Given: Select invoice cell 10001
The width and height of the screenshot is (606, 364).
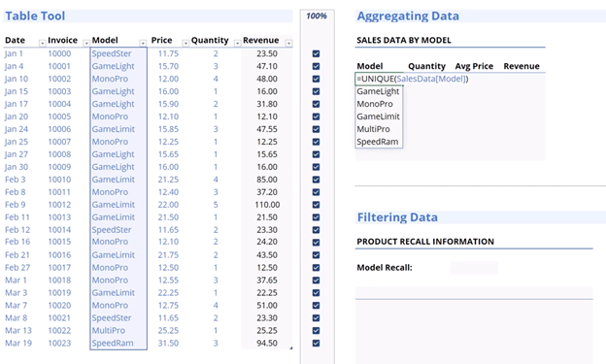Looking at the screenshot, I should [x=59, y=66].
